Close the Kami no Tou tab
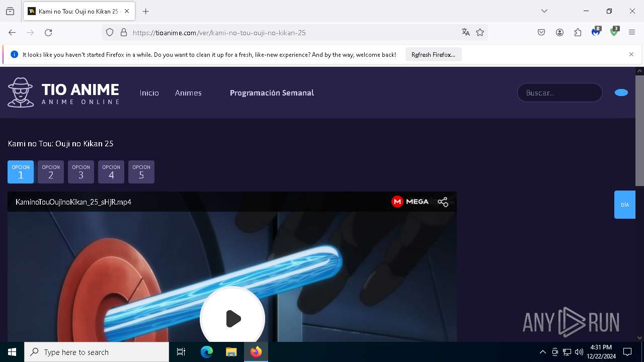Image resolution: width=644 pixels, height=362 pixels. 127,11
